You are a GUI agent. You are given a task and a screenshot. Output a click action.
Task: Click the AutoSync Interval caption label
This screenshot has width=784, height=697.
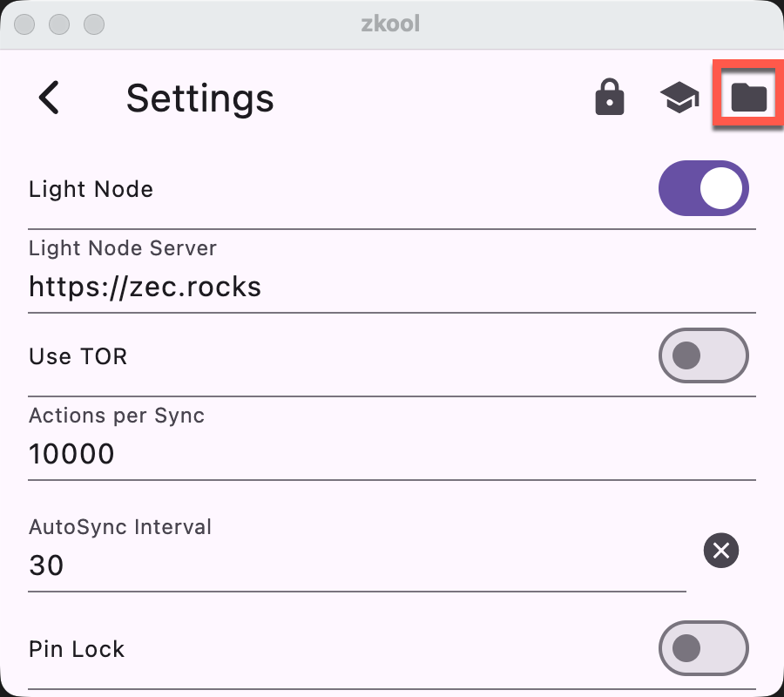(x=120, y=527)
